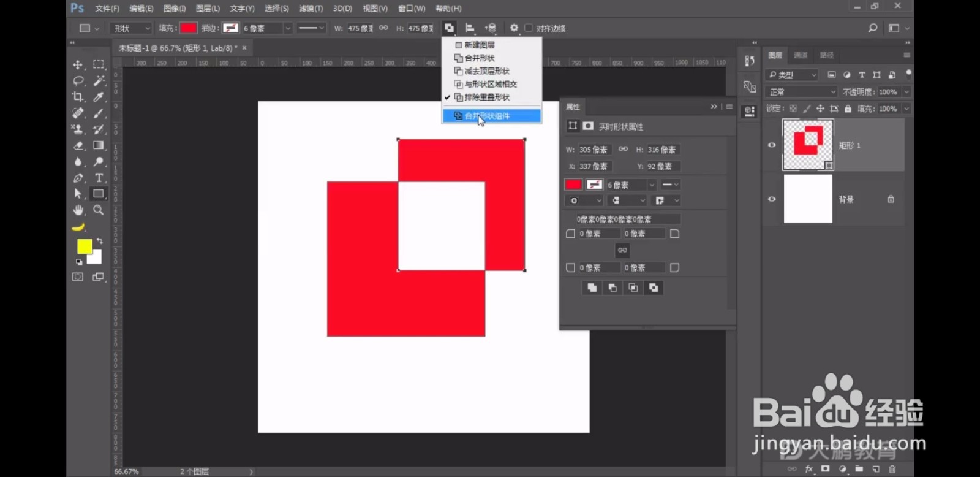Select the Hand tool
980x477 pixels.
[x=78, y=210]
